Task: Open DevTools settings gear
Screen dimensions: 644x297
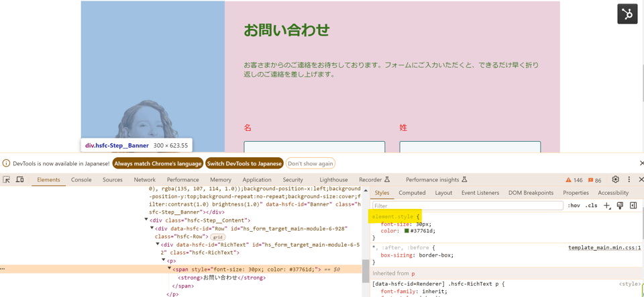Action: (x=615, y=180)
